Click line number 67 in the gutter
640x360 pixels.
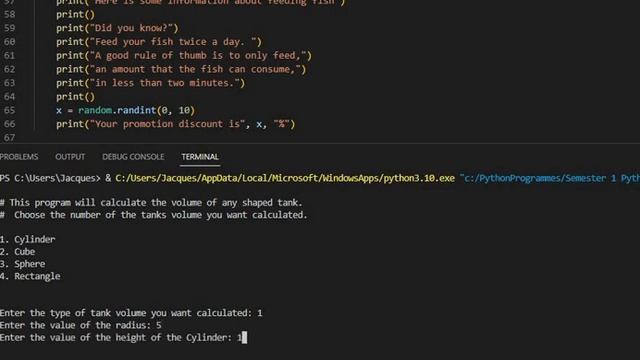tap(9, 138)
